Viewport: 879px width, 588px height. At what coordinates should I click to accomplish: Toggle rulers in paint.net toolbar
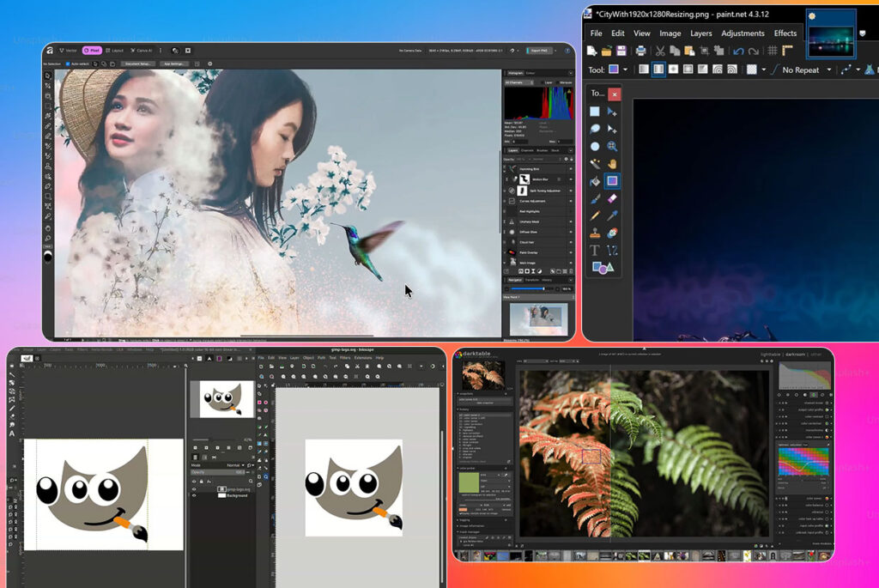(788, 51)
